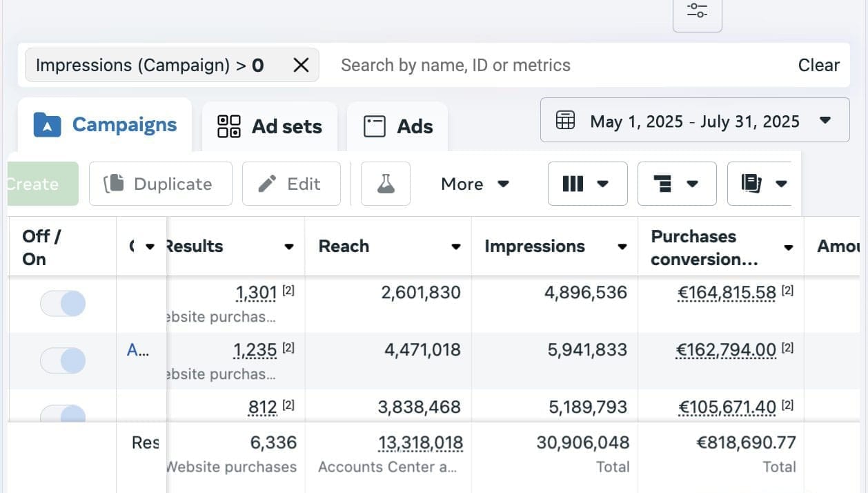Switch to the Ads tab
This screenshot has height=493, width=868.
[398, 126]
